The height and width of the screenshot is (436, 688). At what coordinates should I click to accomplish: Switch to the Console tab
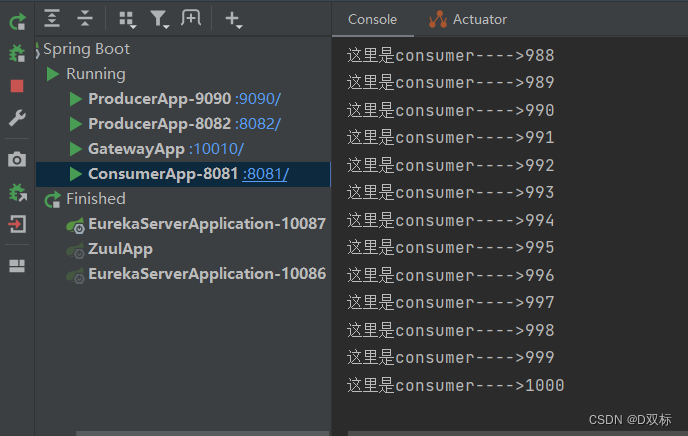pyautogui.click(x=372, y=19)
